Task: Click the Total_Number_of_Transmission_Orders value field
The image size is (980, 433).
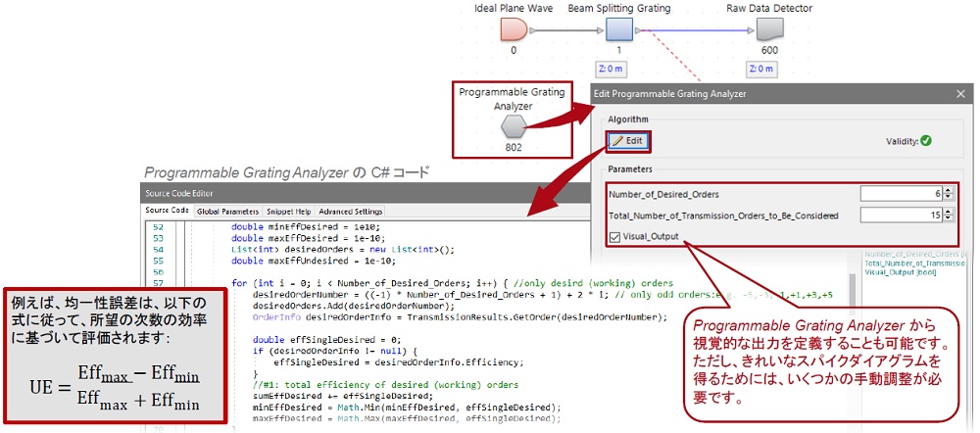Action: click(x=902, y=216)
